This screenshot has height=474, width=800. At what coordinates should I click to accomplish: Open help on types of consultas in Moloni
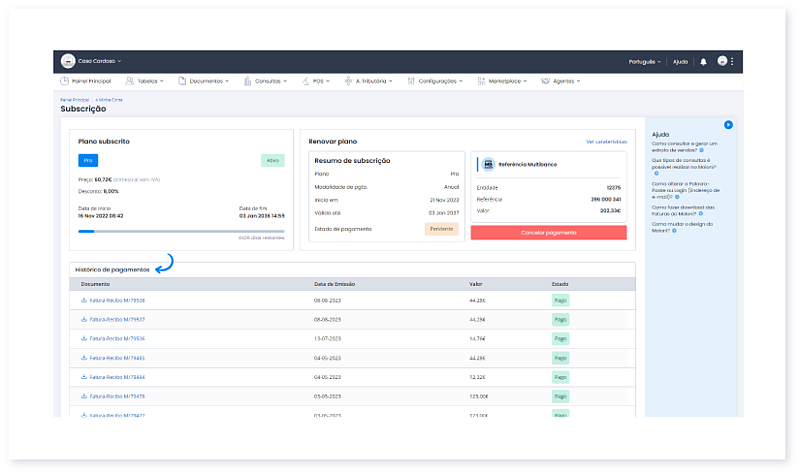click(x=683, y=167)
